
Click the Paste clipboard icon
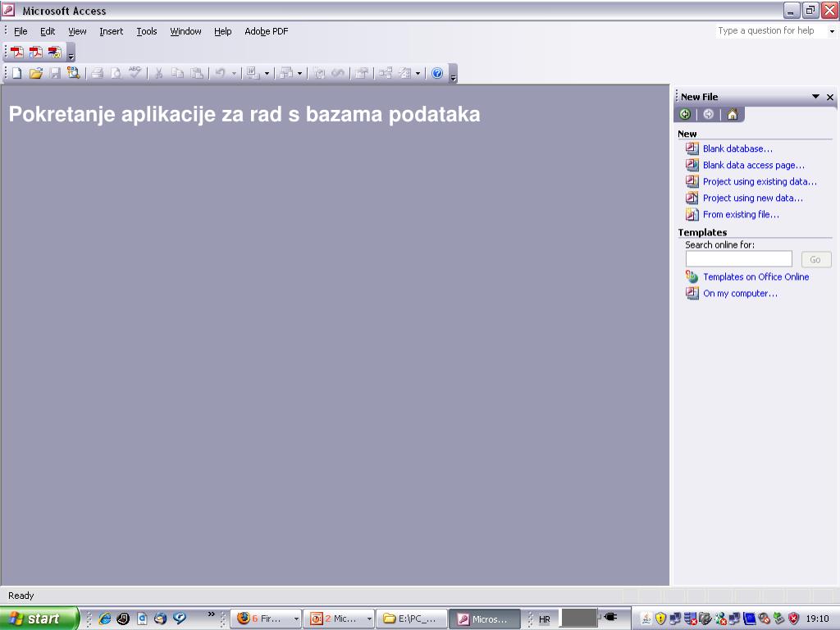pos(197,73)
